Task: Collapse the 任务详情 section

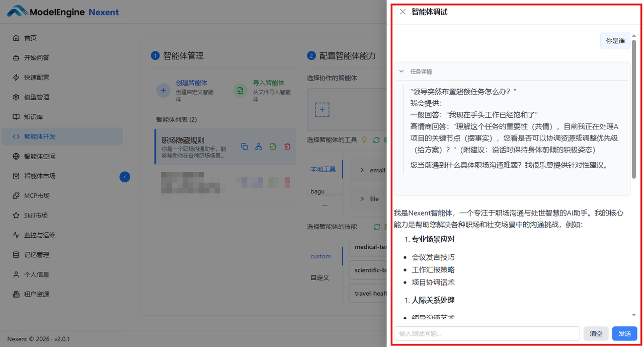Action: click(x=401, y=71)
